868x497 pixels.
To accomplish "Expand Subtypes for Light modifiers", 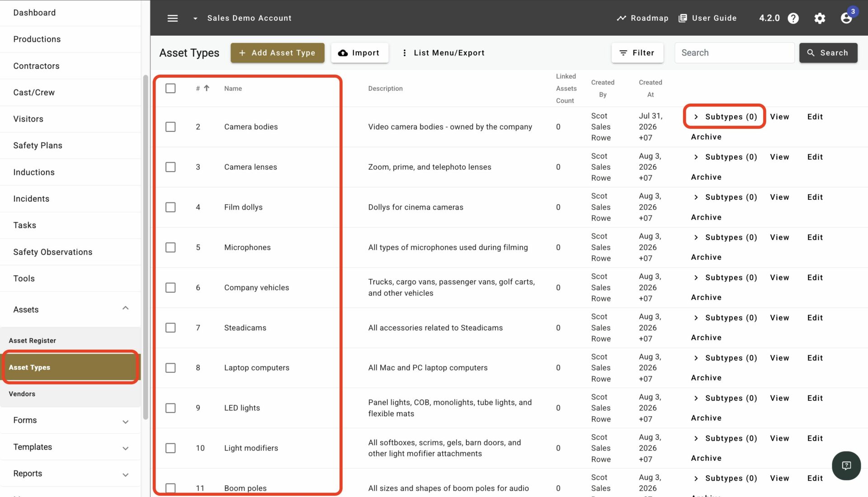I will click(x=725, y=438).
